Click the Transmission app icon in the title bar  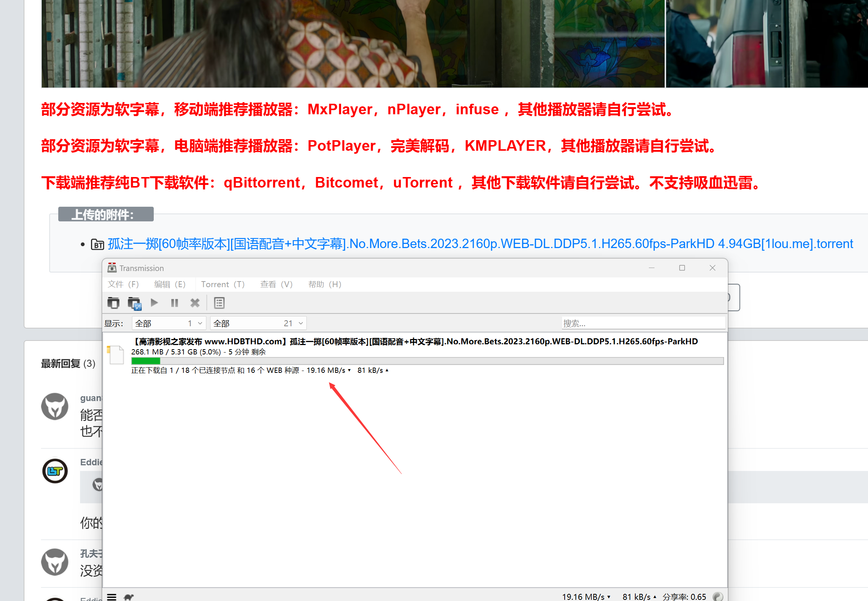pyautogui.click(x=112, y=268)
